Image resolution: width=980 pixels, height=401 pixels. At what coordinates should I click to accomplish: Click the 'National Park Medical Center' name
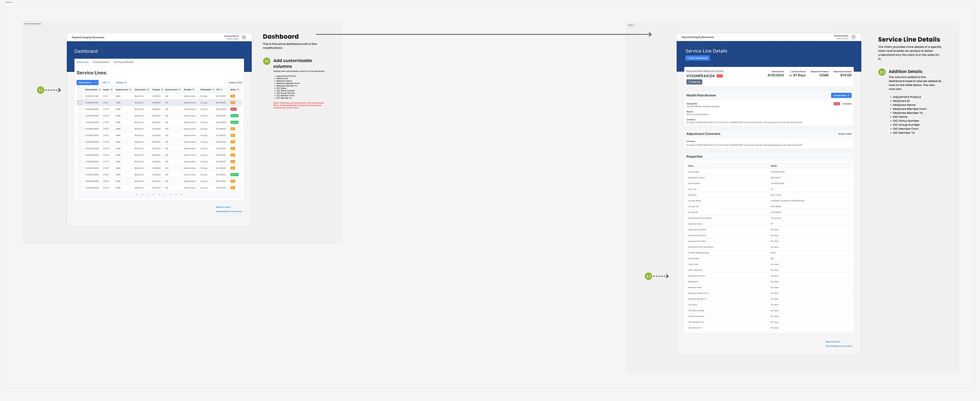(x=705, y=71)
